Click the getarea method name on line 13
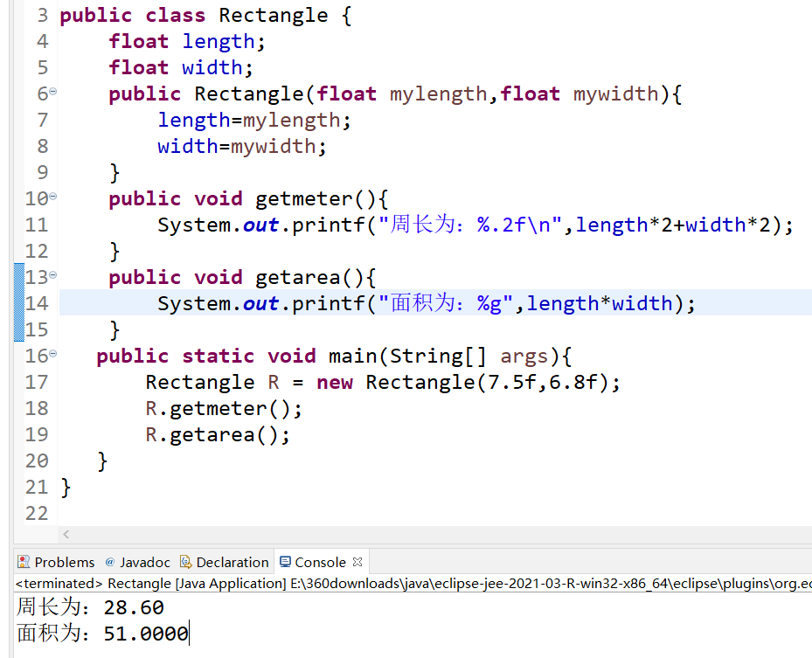 click(x=297, y=278)
